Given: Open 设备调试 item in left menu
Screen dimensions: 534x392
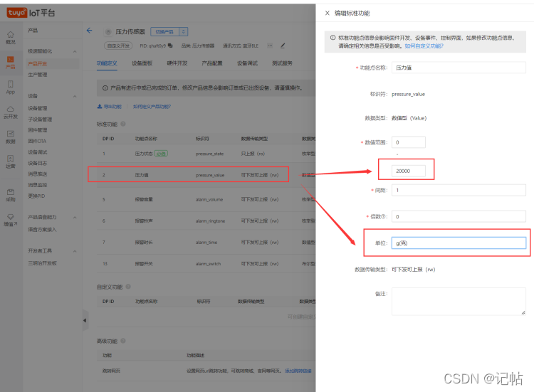Looking at the screenshot, I should point(38,152).
